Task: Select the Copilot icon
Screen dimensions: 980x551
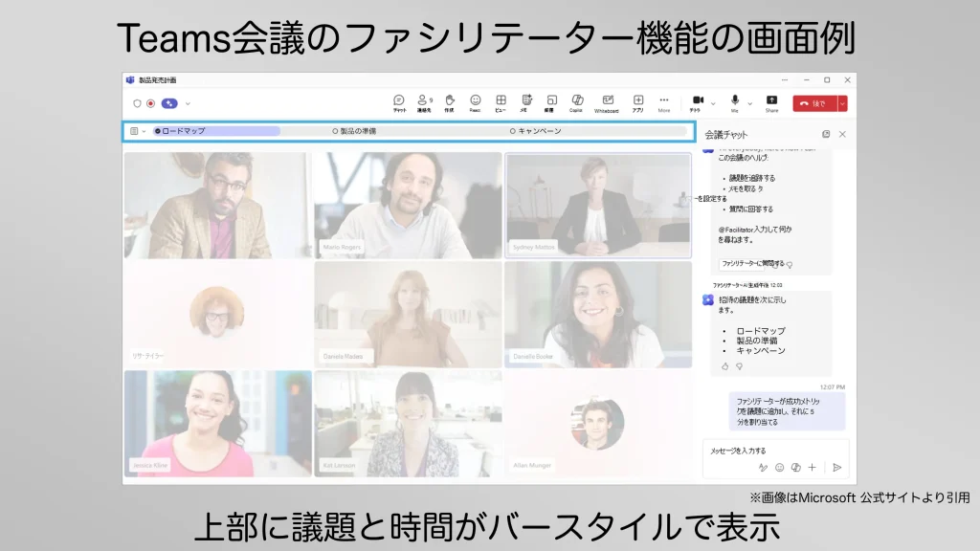Action: tap(575, 99)
